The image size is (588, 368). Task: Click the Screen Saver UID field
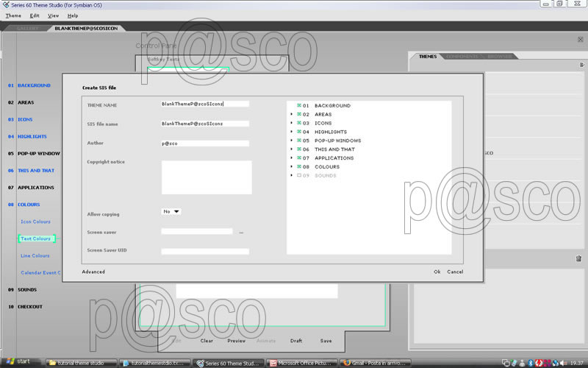click(205, 251)
